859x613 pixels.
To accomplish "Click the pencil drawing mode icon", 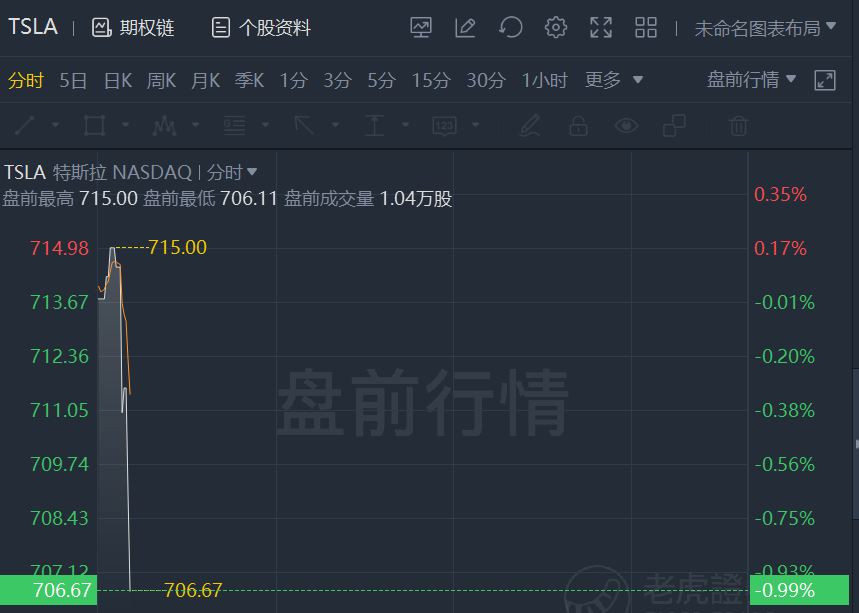I will 530,125.
